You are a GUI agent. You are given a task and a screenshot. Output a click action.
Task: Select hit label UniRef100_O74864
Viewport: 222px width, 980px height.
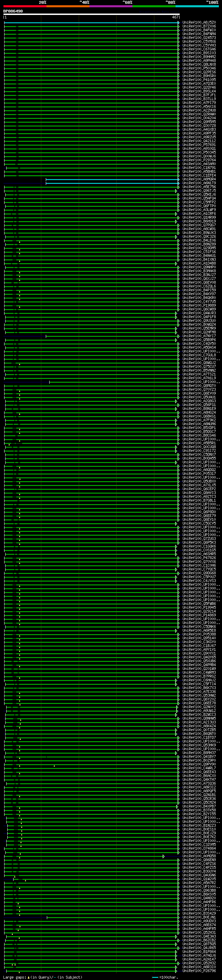(199, 848)
